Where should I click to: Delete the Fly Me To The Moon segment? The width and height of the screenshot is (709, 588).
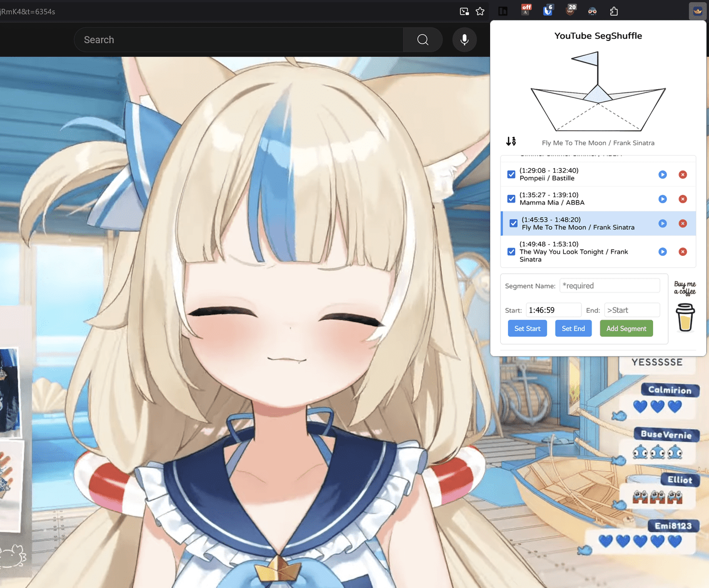tap(683, 223)
